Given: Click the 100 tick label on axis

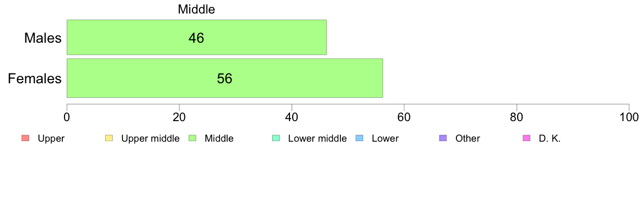Looking at the screenshot, I should [x=629, y=117].
